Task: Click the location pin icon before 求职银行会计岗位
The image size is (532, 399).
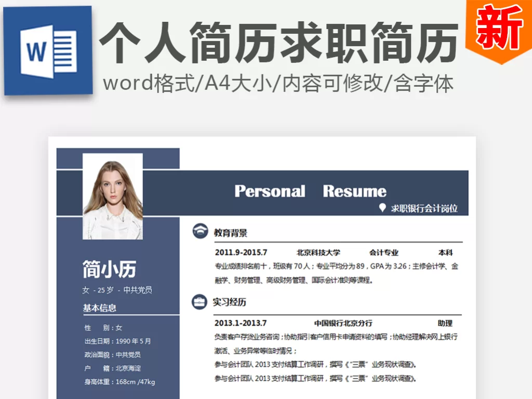Action: [382, 208]
